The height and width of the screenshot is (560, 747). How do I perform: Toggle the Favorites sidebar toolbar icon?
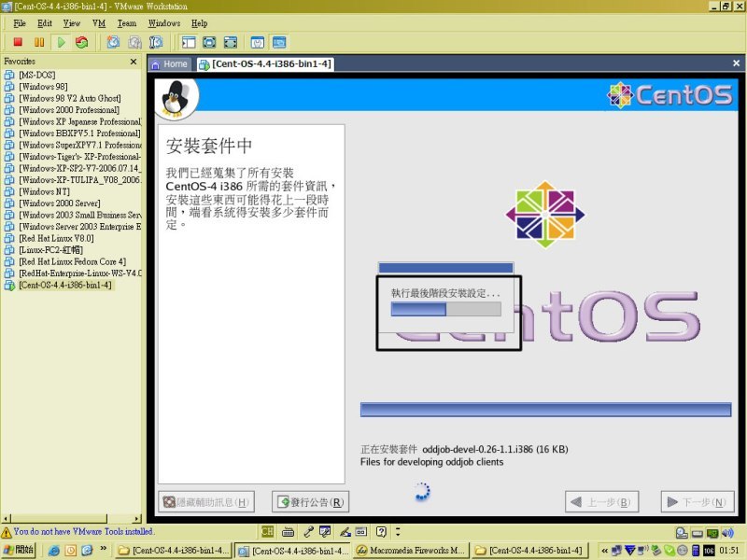click(189, 42)
